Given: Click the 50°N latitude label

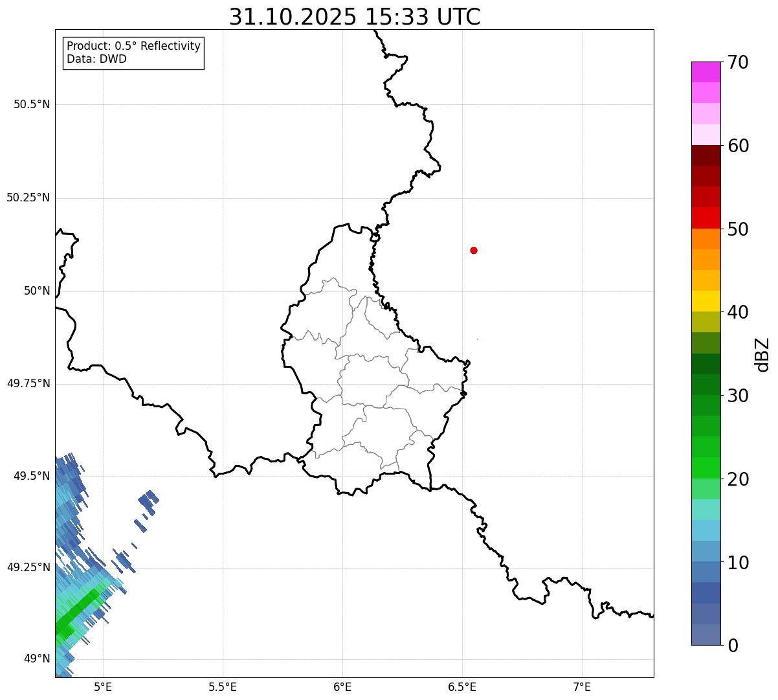Looking at the screenshot, I should pyautogui.click(x=37, y=291).
